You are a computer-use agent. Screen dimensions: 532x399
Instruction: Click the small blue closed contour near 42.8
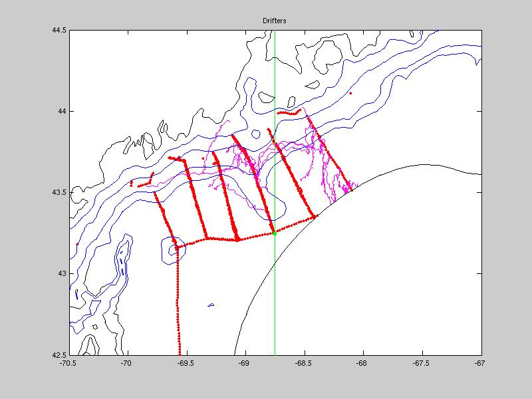coord(211,305)
